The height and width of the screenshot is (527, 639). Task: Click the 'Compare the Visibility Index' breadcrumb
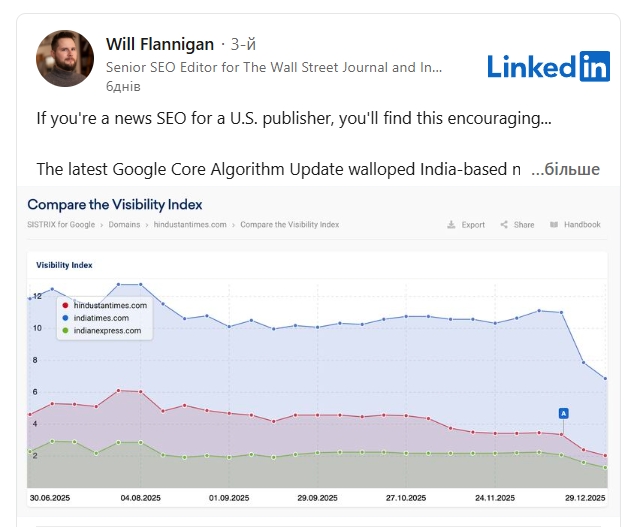point(289,225)
